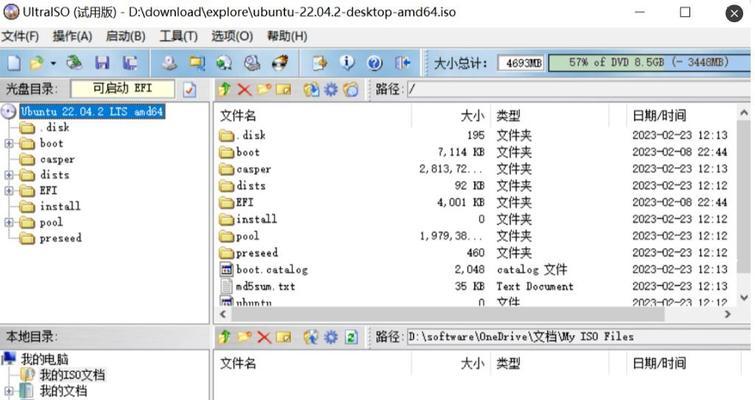The height and width of the screenshot is (400, 755).
Task: Click the Mount to virtual drive icon
Action: tap(223, 63)
